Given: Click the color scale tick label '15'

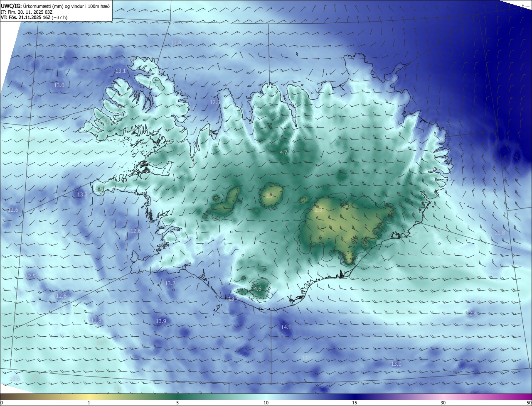Looking at the screenshot, I should click(355, 403).
